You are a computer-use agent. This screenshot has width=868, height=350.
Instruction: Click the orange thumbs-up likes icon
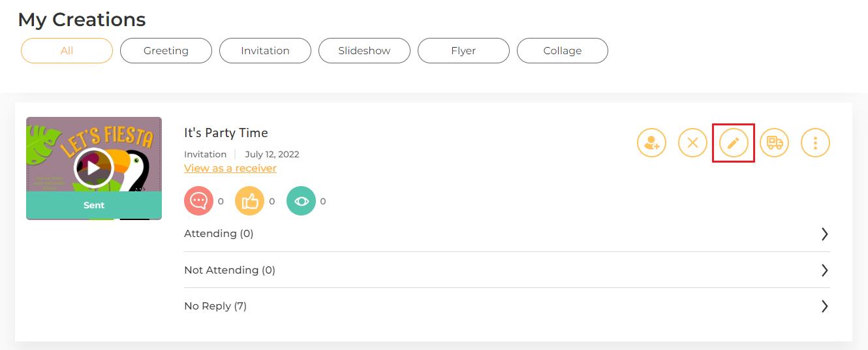click(x=250, y=201)
